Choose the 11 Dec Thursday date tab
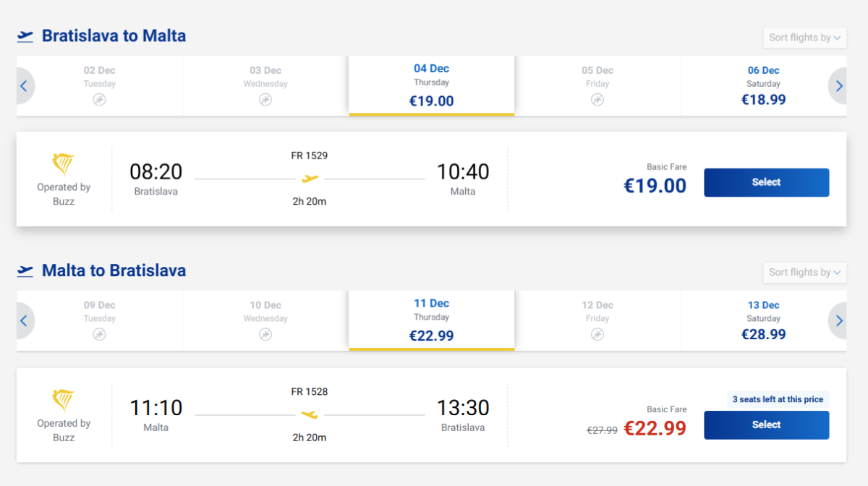 click(x=432, y=320)
